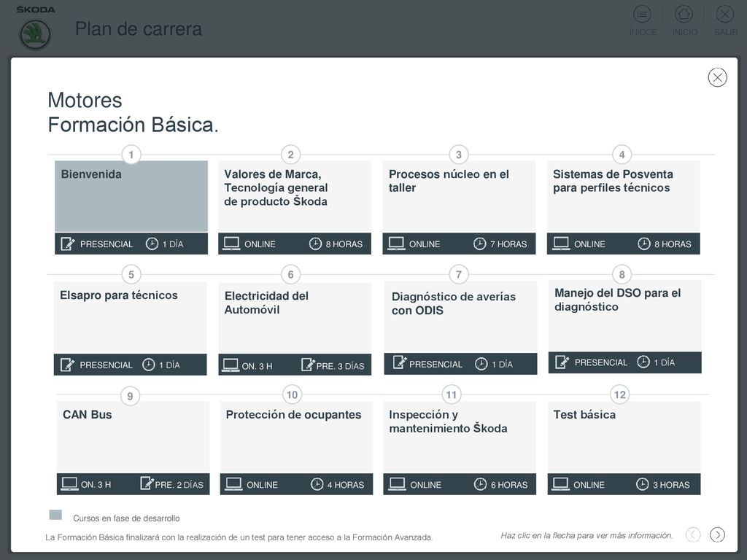Viewport: 747px width, 560px height.
Task: Click the pencil icon in Elsapro card
Action: point(67,365)
